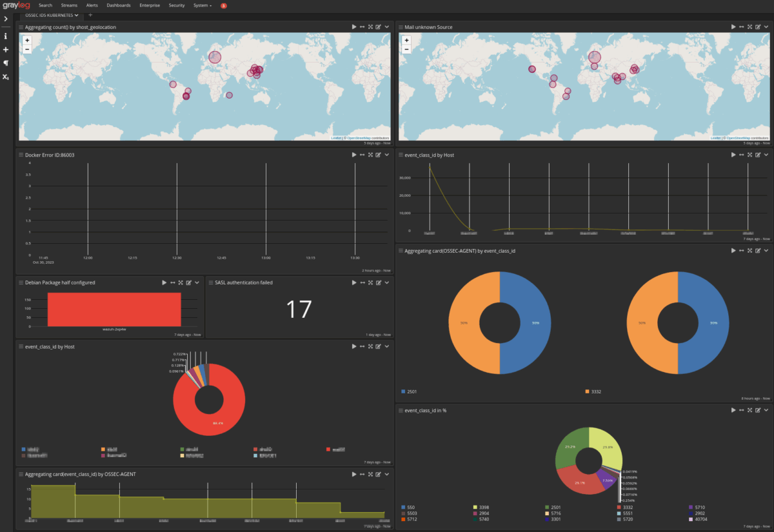Open actions chevron for geolocation map widget
The image size is (774, 532).
click(x=386, y=27)
